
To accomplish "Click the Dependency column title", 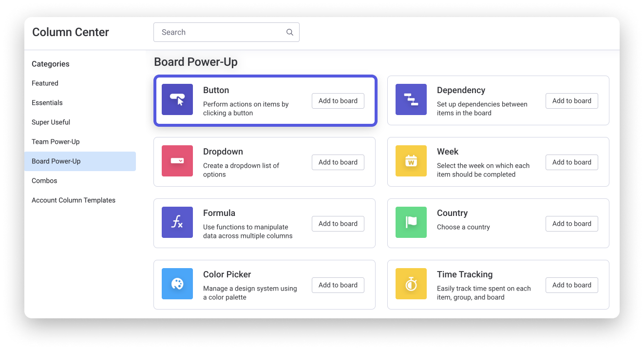I will (461, 90).
